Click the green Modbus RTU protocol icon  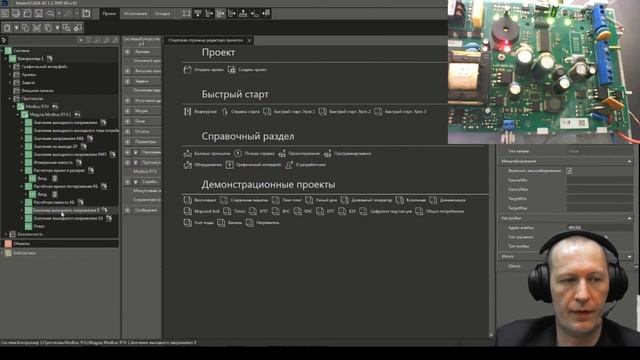20,107
